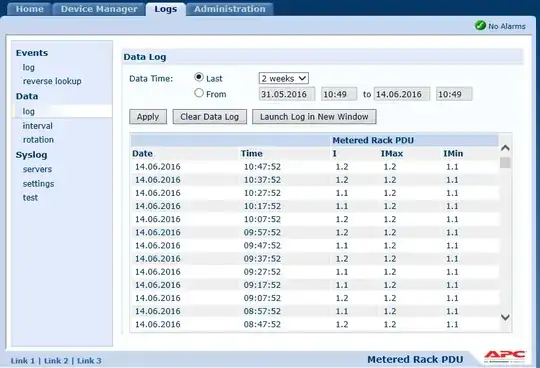Open Syslog settings page

tap(39, 184)
